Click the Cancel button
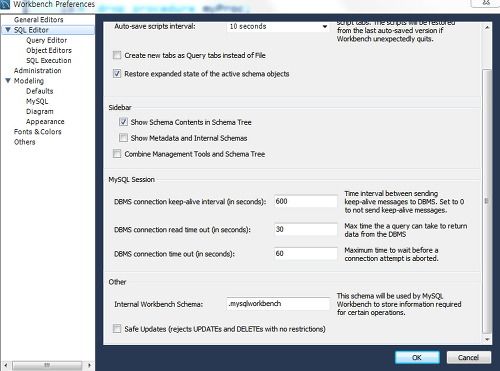The image size is (500, 371). [468, 357]
